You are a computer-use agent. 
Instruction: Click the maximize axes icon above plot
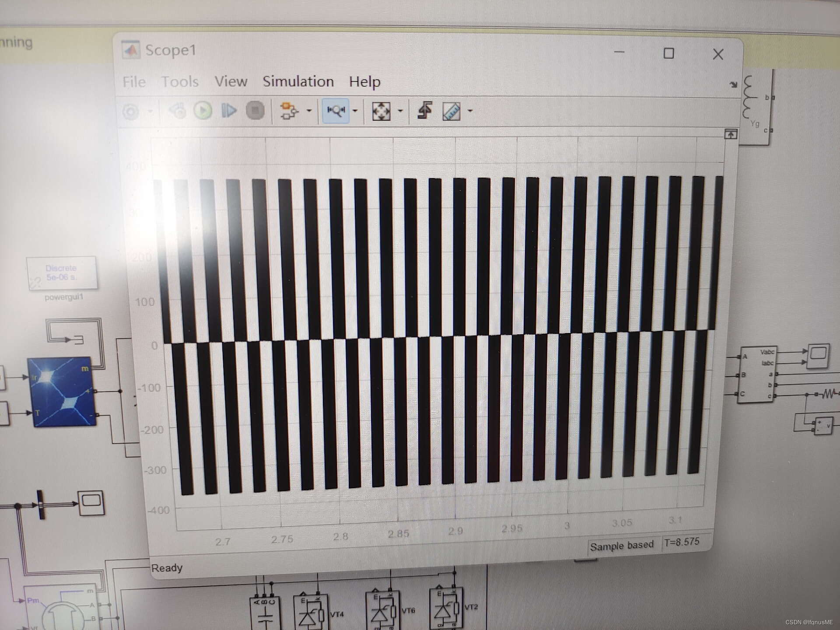[730, 134]
